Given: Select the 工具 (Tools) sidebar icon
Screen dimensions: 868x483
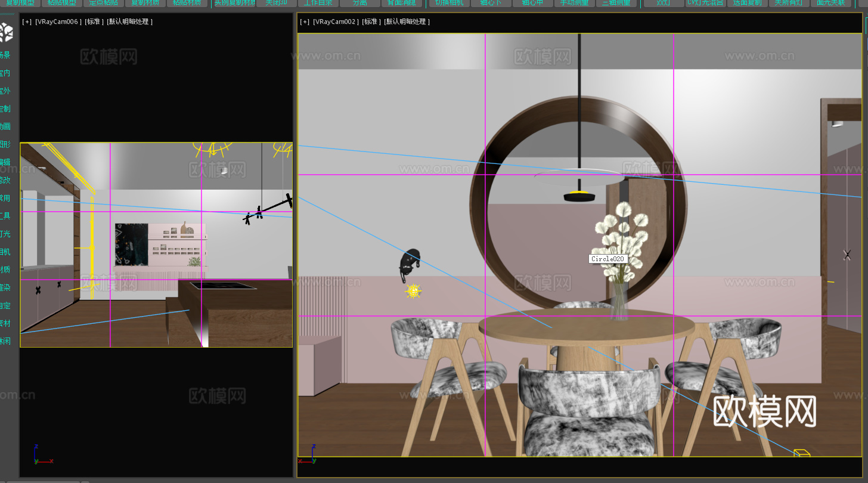Looking at the screenshot, I should click(5, 215).
